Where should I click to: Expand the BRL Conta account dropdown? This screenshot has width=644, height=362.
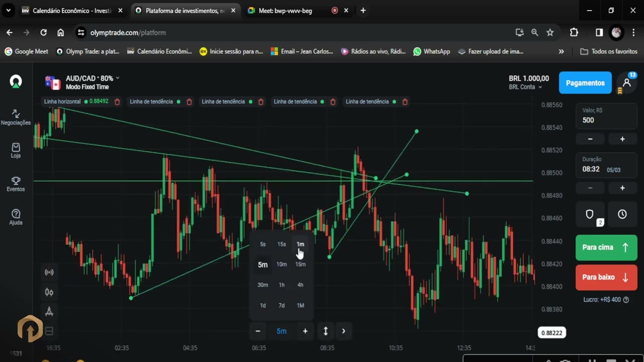525,87
